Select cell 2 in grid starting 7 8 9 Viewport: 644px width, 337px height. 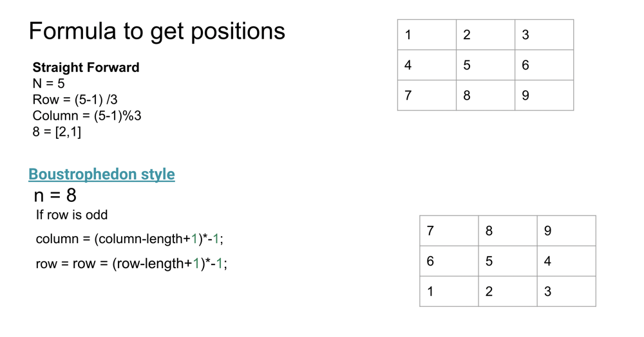(x=507, y=291)
